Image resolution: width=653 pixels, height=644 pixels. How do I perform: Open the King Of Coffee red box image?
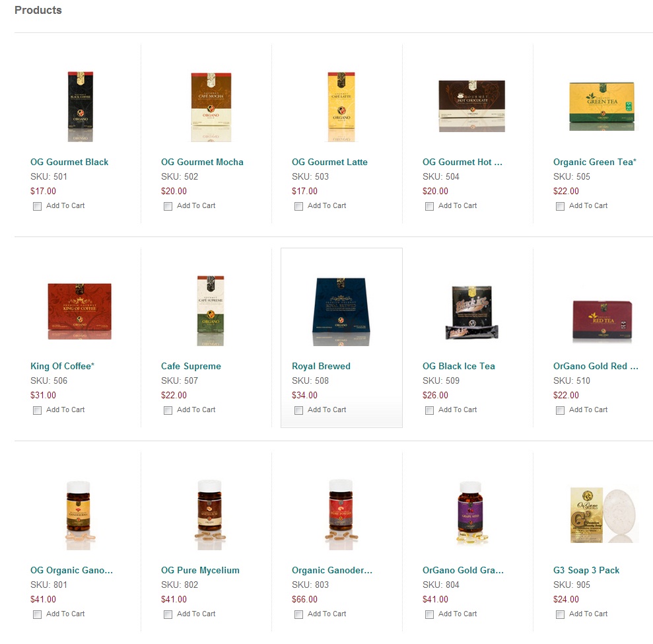pos(79,310)
